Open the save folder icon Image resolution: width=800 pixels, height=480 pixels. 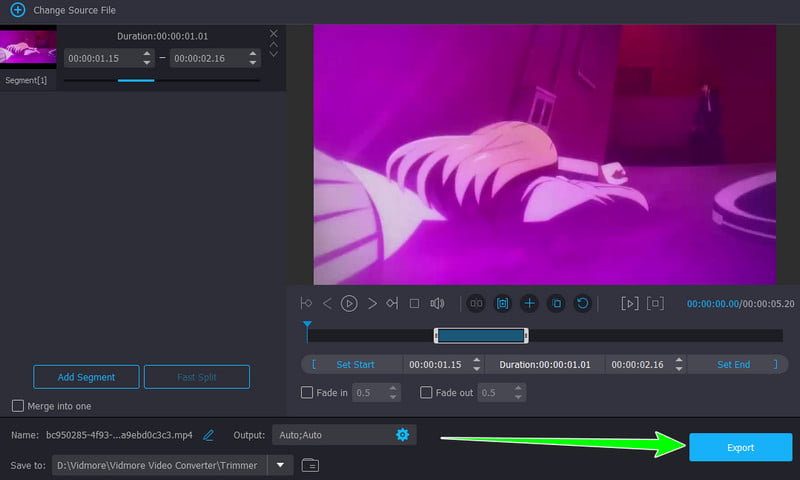310,465
